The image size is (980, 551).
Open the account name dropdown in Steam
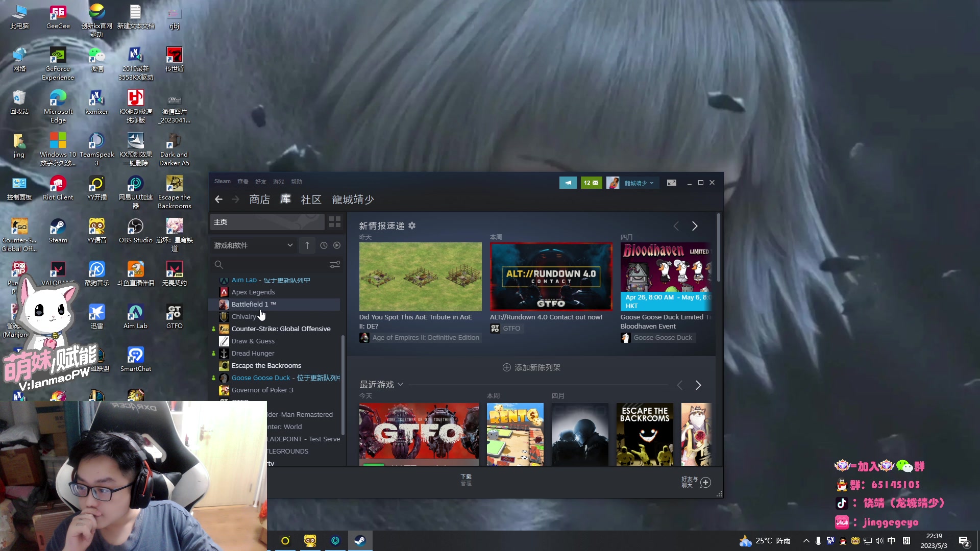coord(639,183)
